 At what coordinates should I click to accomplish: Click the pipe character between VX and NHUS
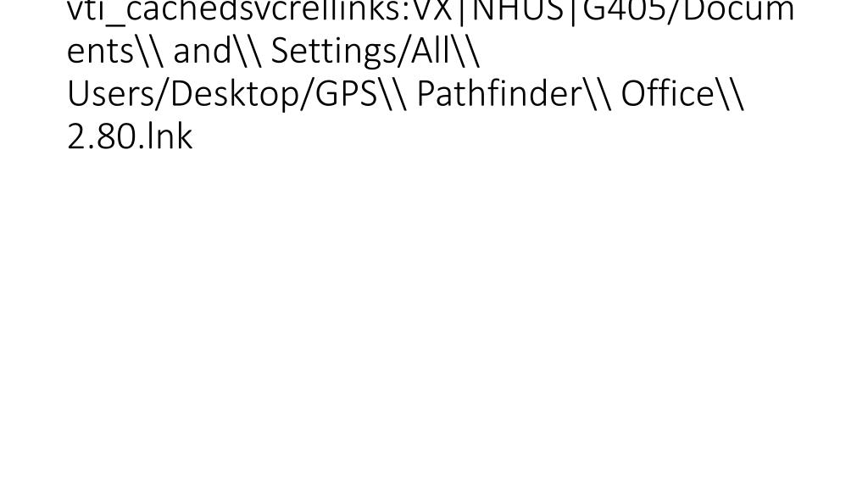pyautogui.click(x=462, y=11)
